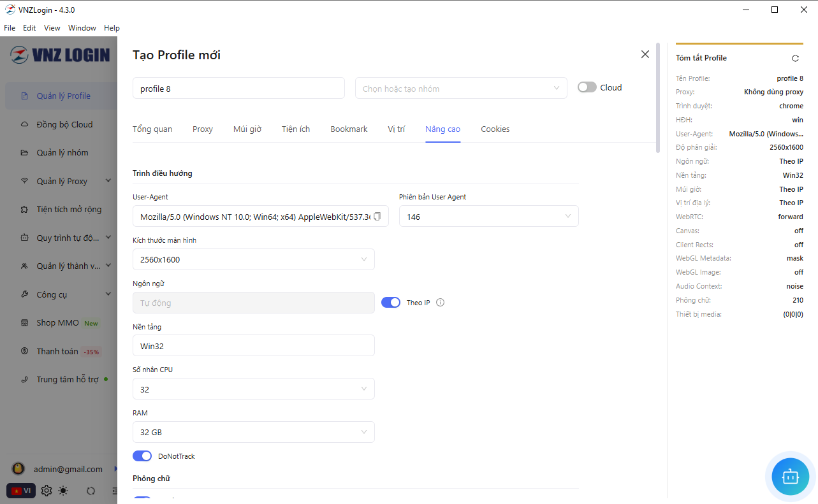The width and height of the screenshot is (818, 504).
Task: Copy the User-Agent string
Action: click(377, 216)
